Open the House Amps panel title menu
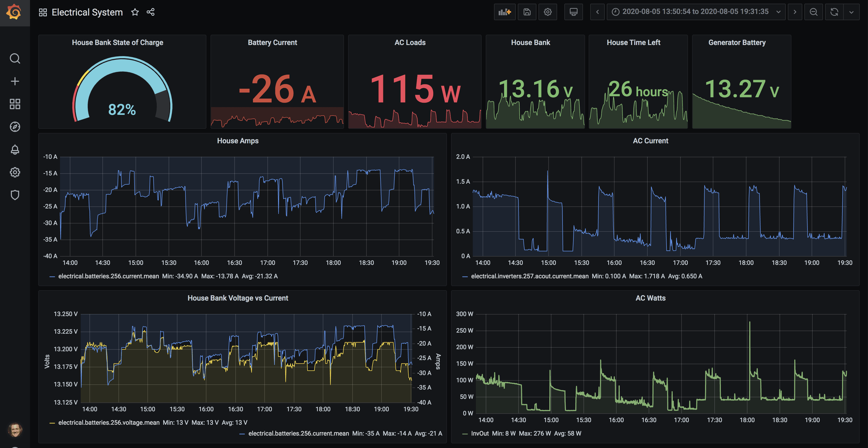 [x=237, y=141]
